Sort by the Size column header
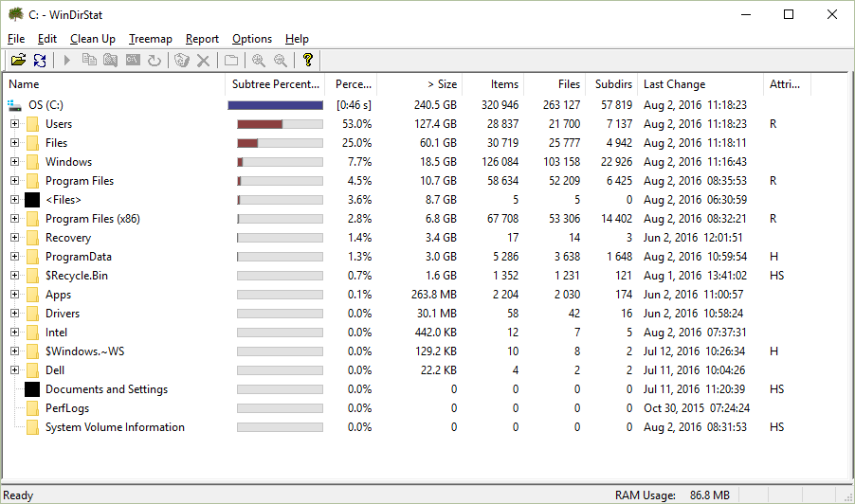Screen dimensions: 855x504 (419, 84)
